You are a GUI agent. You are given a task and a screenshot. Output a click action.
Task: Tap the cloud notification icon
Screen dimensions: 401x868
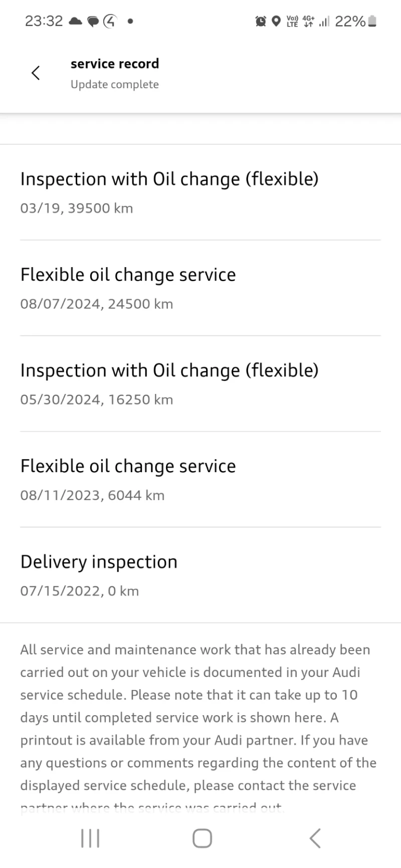pos(75,21)
